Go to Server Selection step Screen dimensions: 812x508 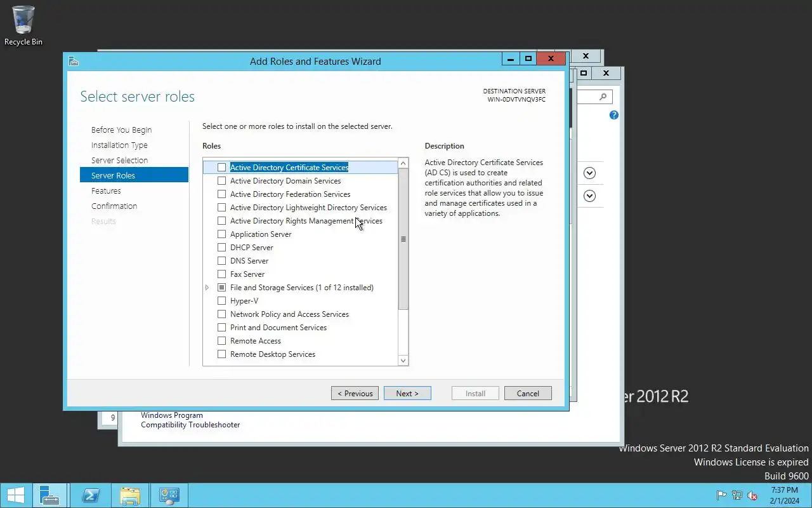pyautogui.click(x=119, y=160)
